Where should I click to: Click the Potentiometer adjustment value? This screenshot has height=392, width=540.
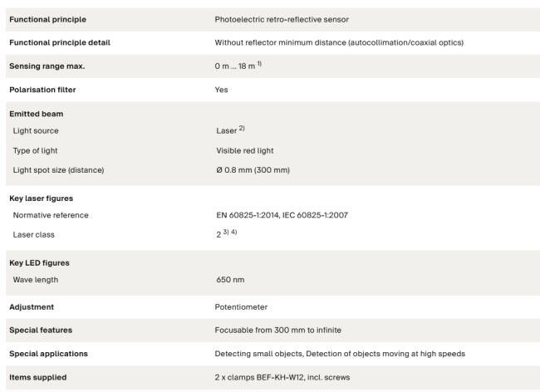point(241,307)
